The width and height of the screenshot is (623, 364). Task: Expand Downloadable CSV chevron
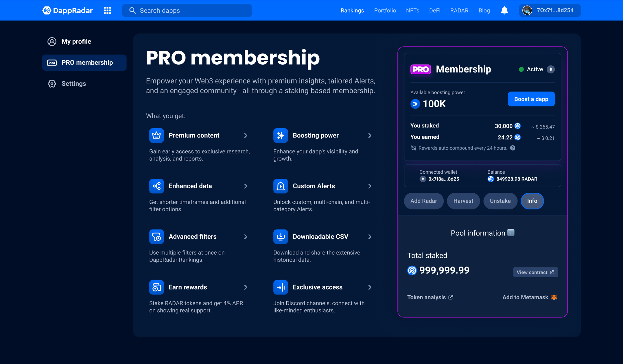[370, 237]
